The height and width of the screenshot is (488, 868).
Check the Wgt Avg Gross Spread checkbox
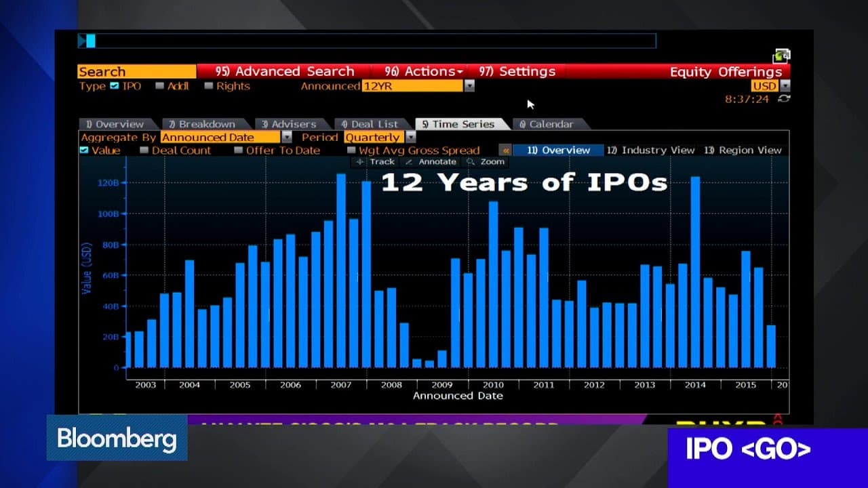pos(351,150)
